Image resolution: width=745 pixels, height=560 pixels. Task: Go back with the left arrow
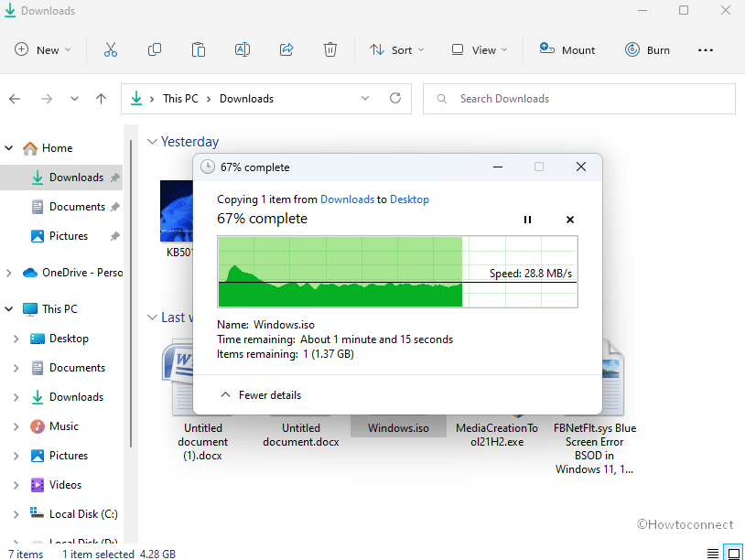point(15,99)
